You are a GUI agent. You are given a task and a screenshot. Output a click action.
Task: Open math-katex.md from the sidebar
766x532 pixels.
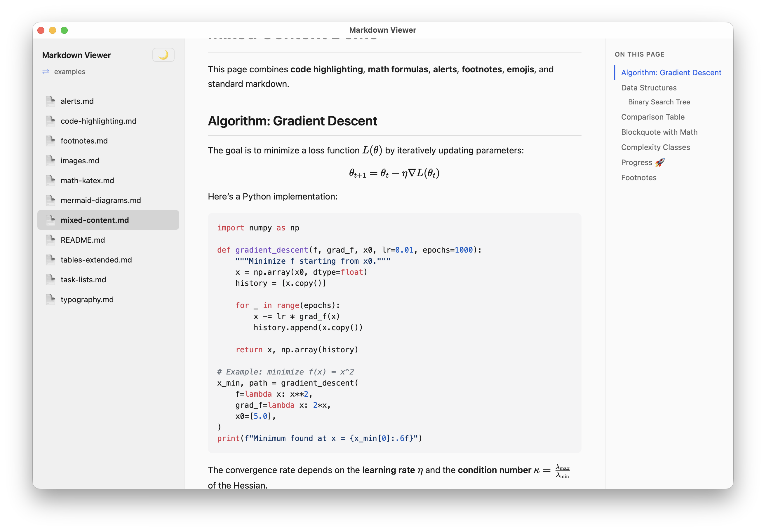87,180
